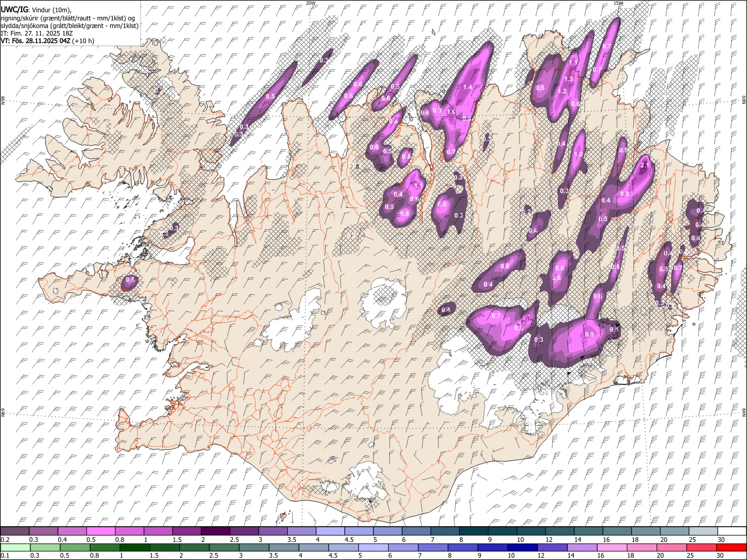Click the "0.4" label in the legend bar

coord(62,540)
